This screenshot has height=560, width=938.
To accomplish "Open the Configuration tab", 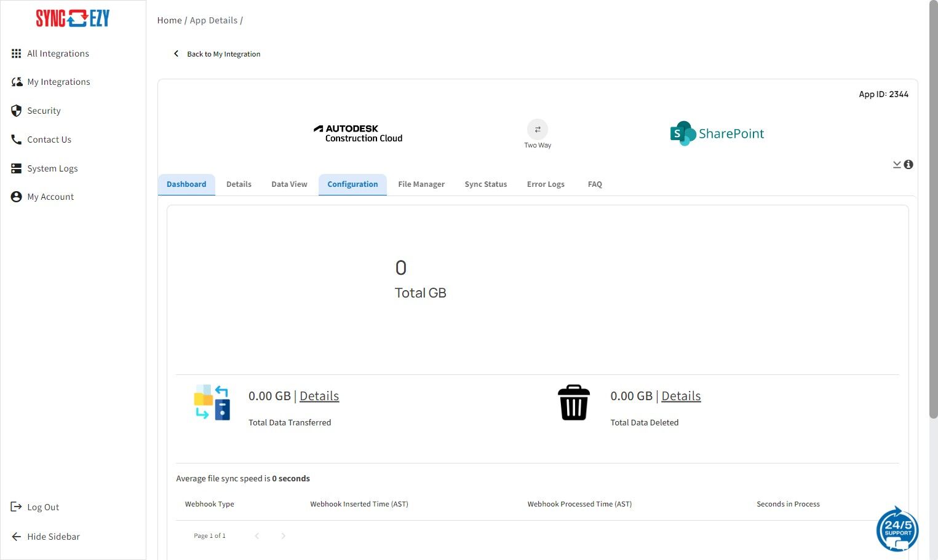I will click(352, 184).
